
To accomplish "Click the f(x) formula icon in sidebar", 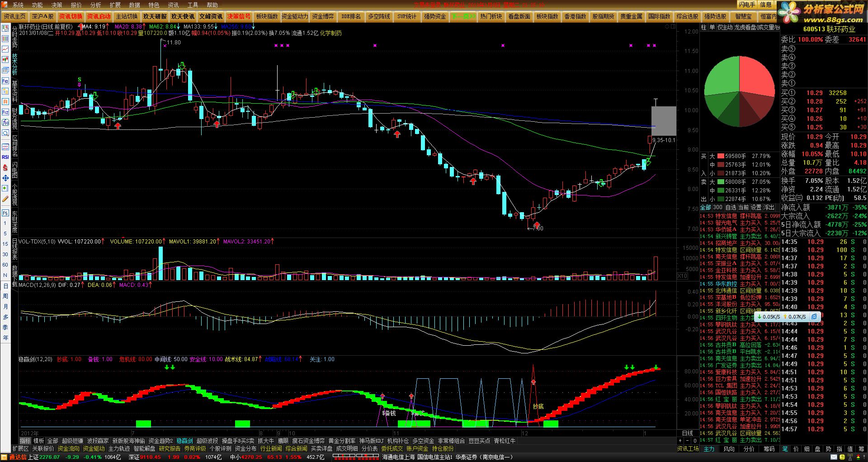I will coord(5,122).
